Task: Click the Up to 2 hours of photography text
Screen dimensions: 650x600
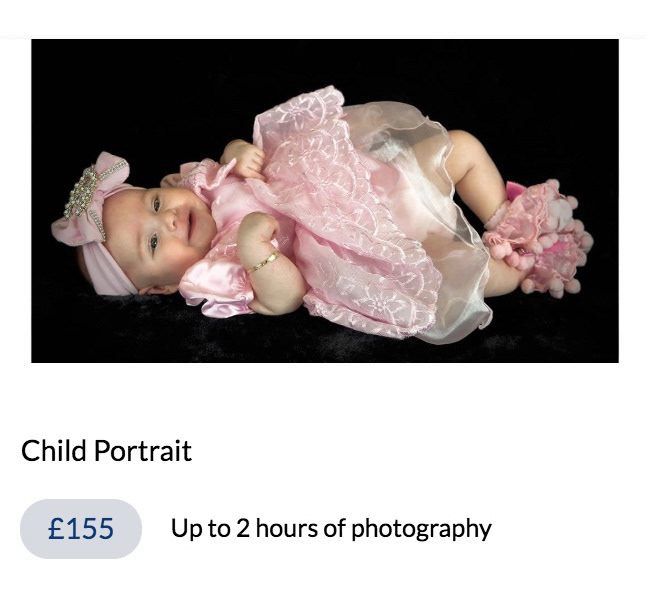Action: tap(331, 530)
